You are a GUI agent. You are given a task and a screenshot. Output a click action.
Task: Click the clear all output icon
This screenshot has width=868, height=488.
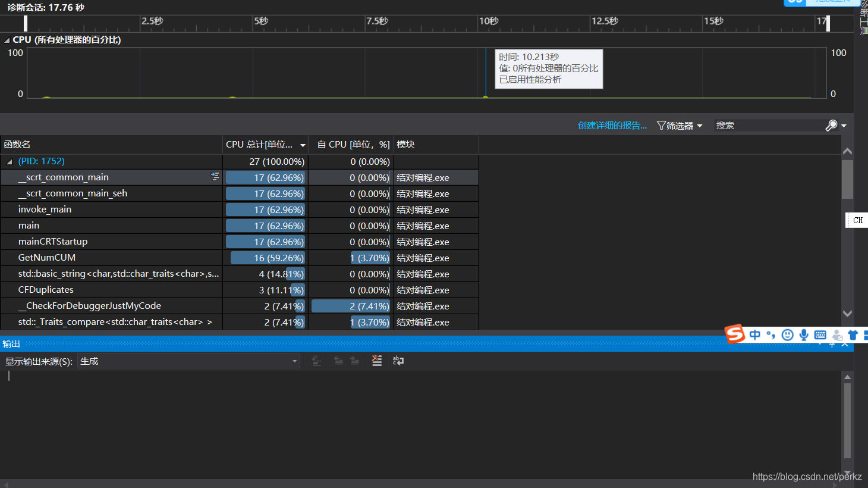click(377, 361)
